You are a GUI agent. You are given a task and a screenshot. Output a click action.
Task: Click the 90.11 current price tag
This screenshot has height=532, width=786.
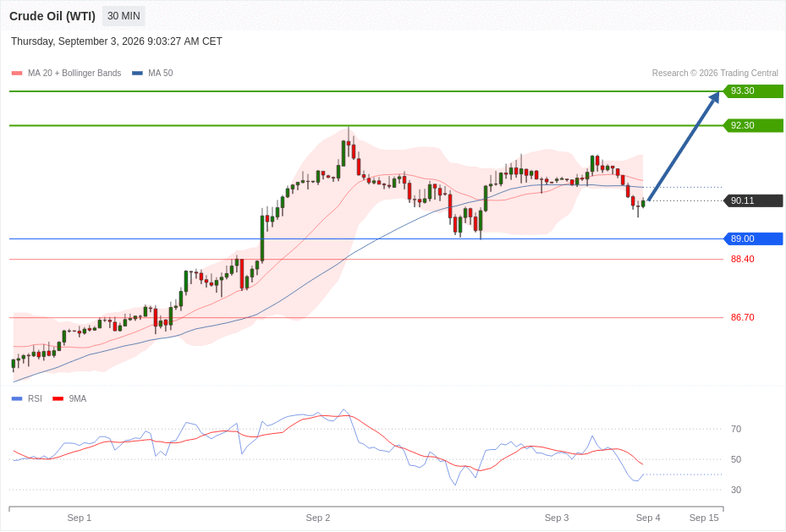pyautogui.click(x=753, y=200)
